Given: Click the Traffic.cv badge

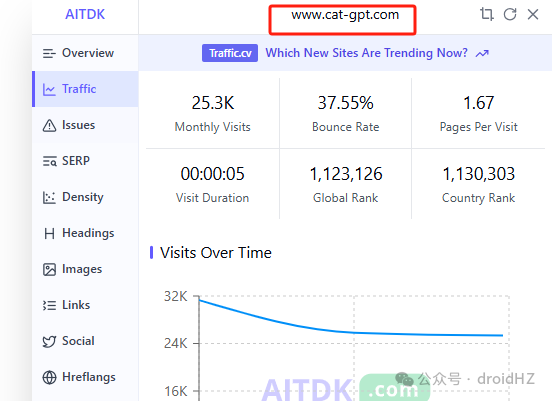Looking at the screenshot, I should [x=230, y=53].
